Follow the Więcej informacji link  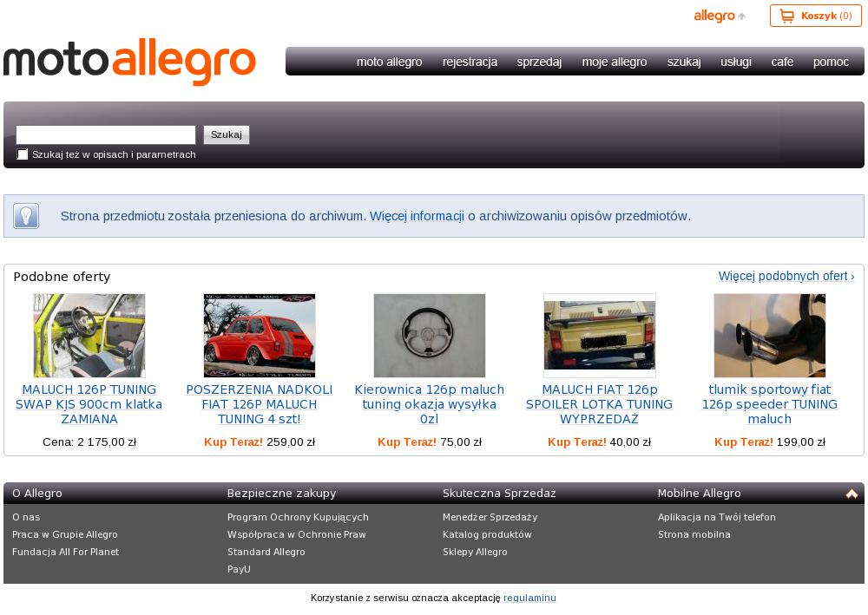(x=417, y=216)
